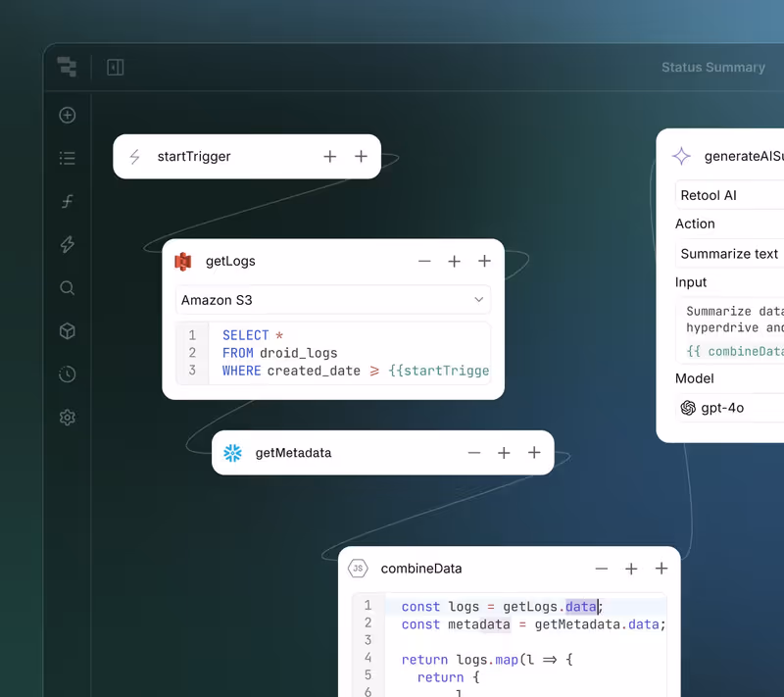This screenshot has height=697, width=784.
Task: Open the Amazon S3 resource dropdown
Action: point(333,300)
